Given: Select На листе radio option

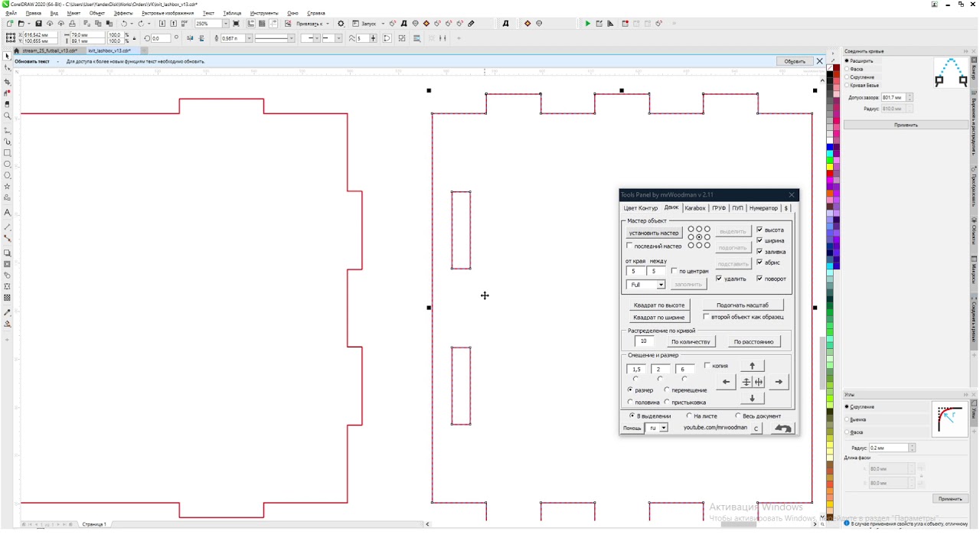Looking at the screenshot, I should point(689,416).
